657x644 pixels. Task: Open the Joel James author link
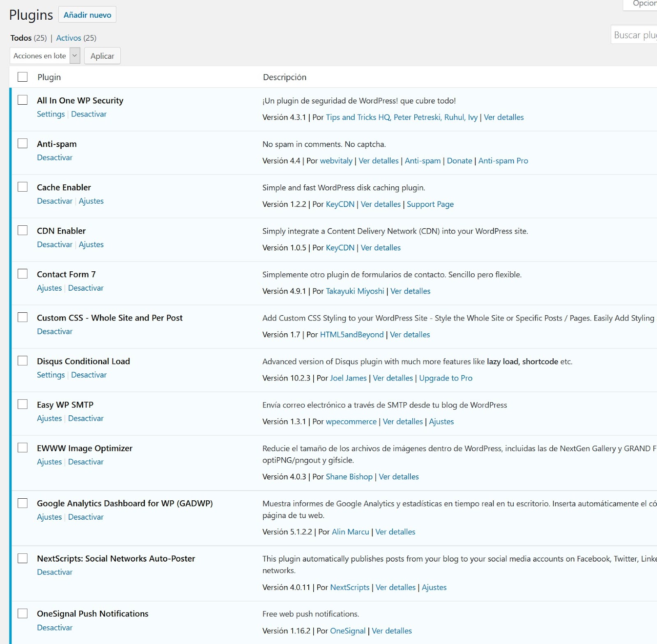pyautogui.click(x=348, y=378)
